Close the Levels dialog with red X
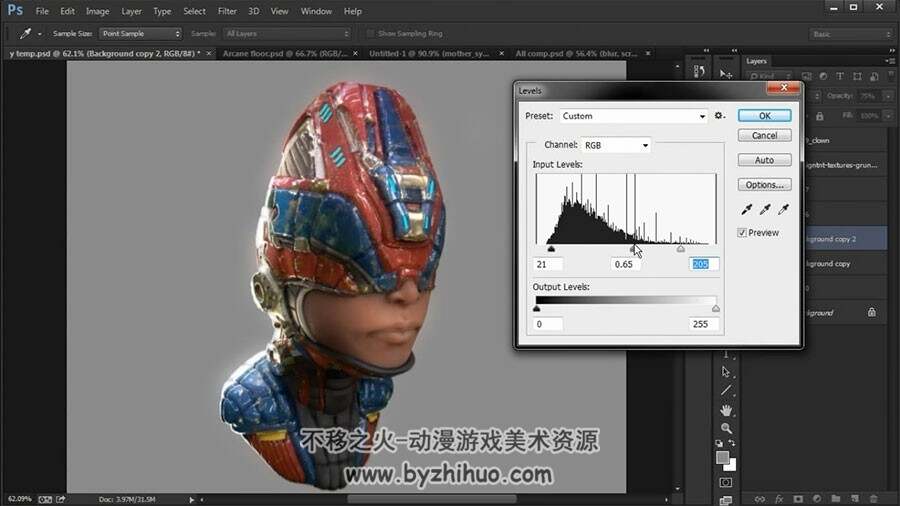 click(783, 87)
